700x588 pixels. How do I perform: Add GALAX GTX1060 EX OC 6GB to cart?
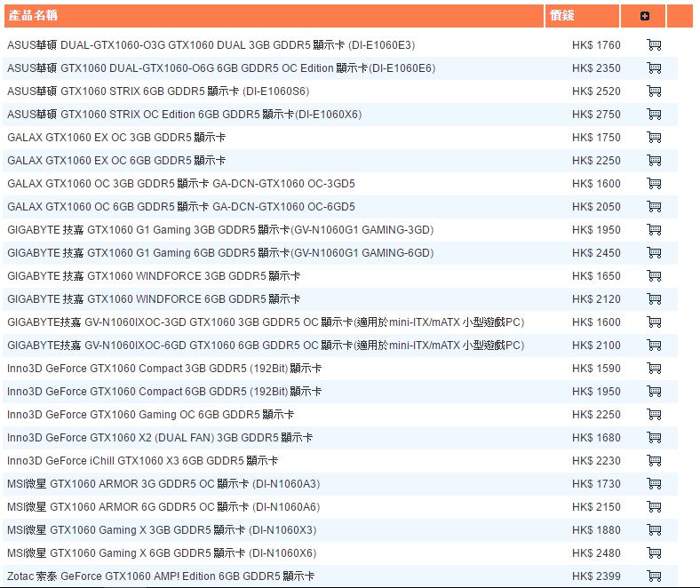(654, 160)
